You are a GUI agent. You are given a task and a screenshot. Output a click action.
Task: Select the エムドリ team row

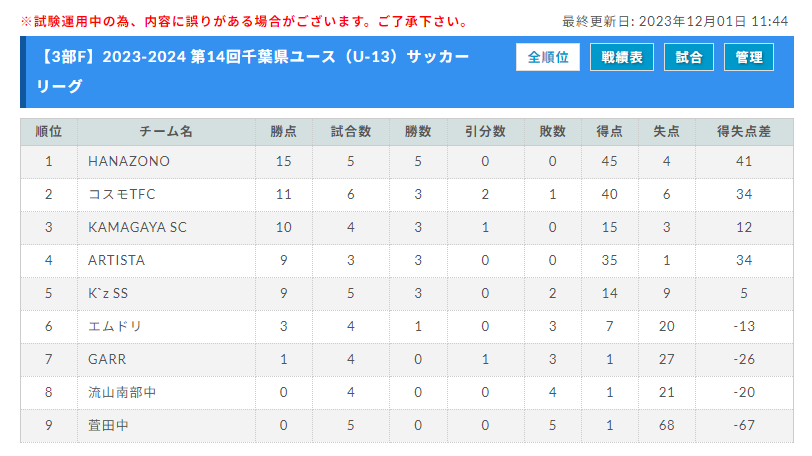(407, 327)
